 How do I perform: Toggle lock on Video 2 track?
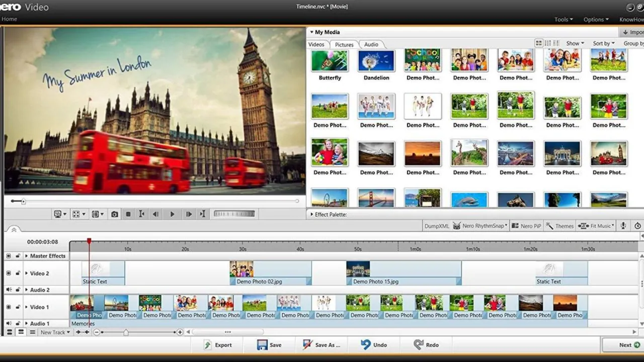coord(18,274)
